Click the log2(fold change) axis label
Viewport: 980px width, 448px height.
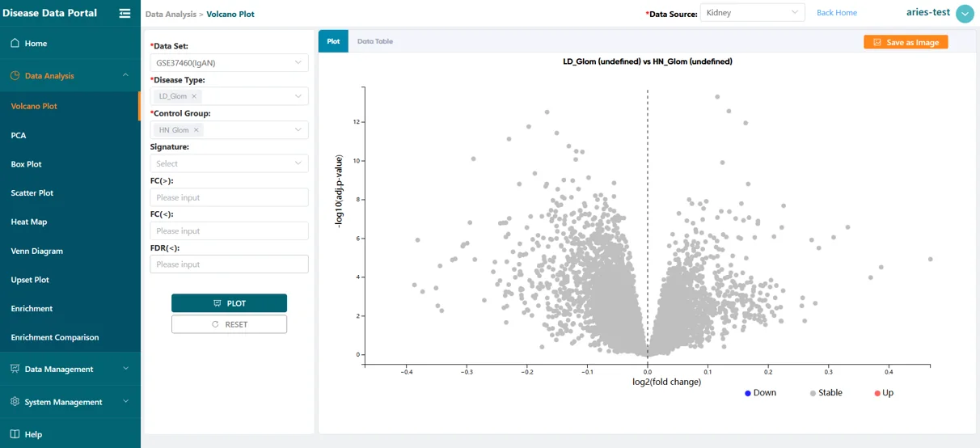[666, 382]
